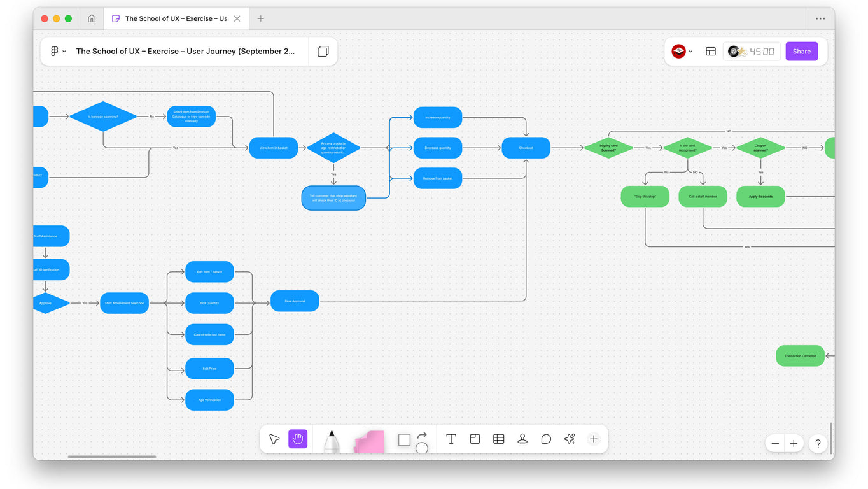This screenshot has height=489, width=868.
Task: Zoom out using the minus button
Action: coord(775,444)
